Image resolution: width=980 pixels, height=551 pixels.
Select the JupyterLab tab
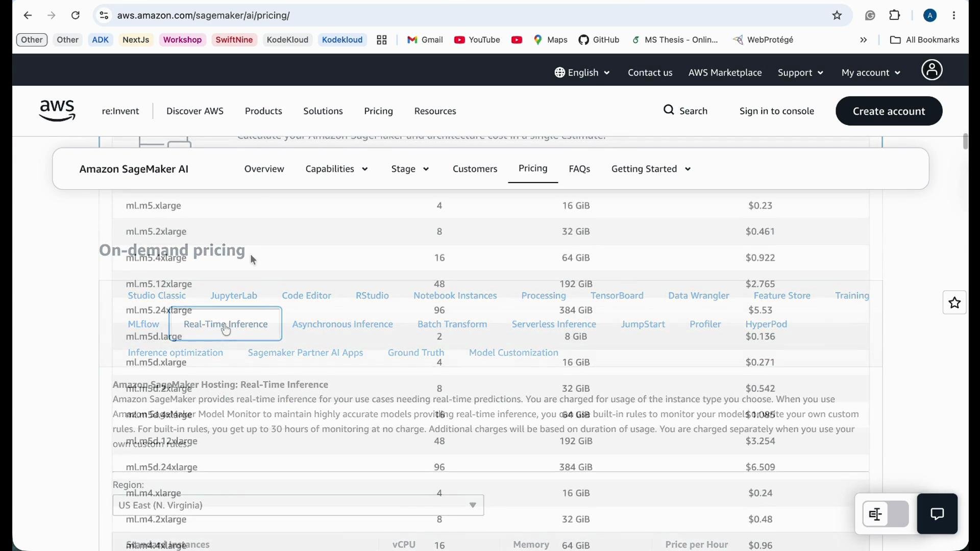[234, 296]
